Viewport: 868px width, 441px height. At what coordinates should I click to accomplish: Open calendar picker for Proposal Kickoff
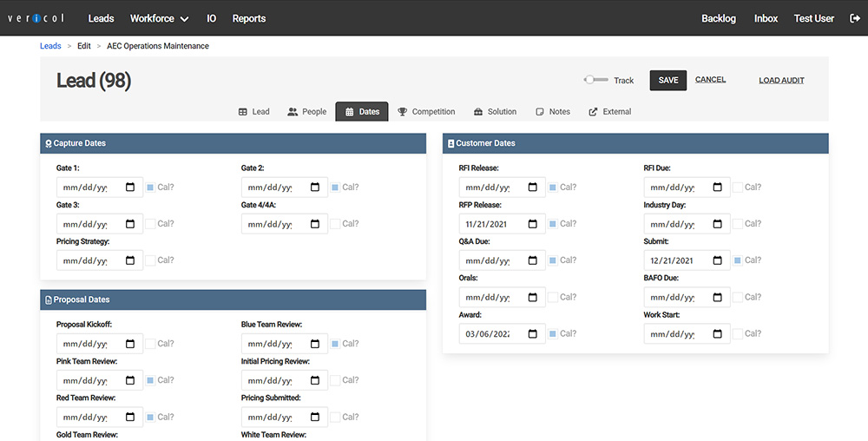(130, 344)
